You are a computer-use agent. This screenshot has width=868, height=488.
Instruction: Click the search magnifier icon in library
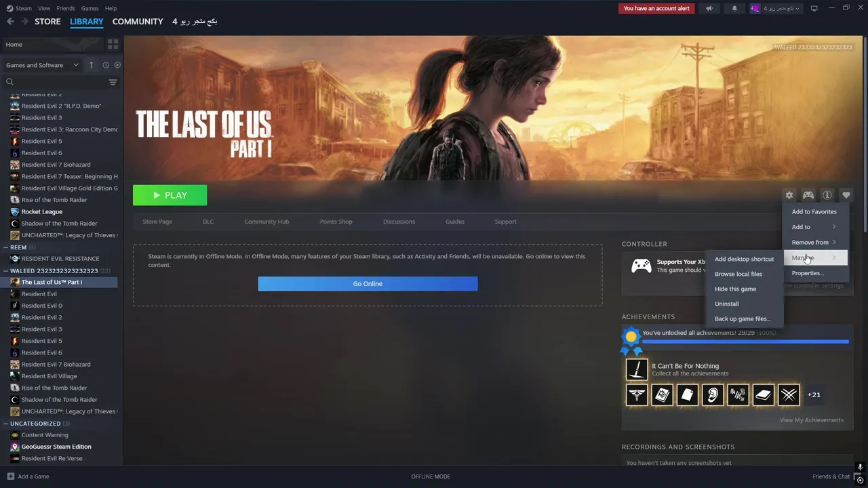pos(9,82)
